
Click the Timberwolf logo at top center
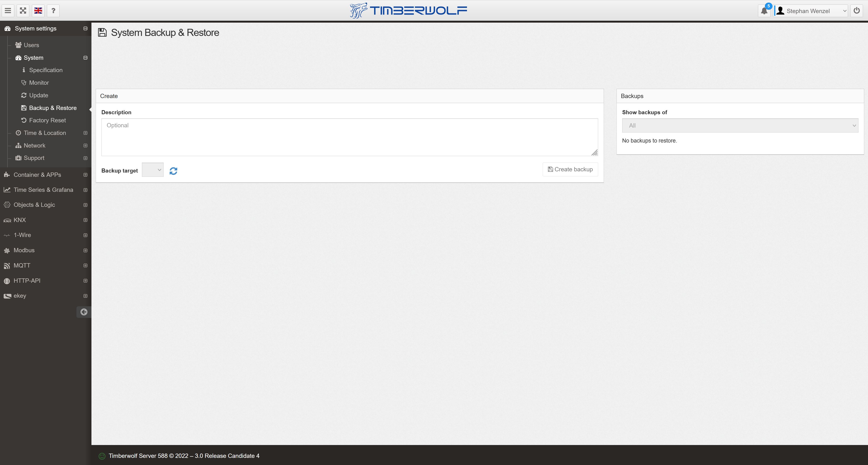pos(408,10)
